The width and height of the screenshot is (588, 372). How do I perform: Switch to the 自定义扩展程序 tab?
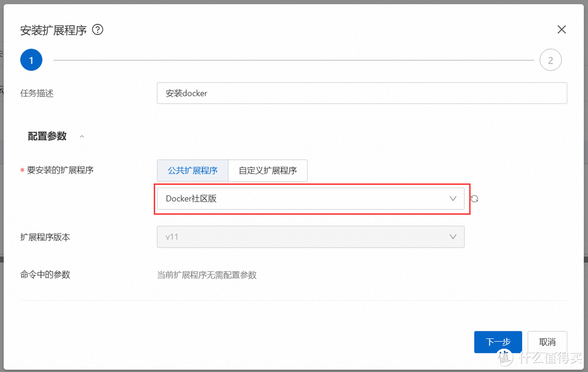267,170
